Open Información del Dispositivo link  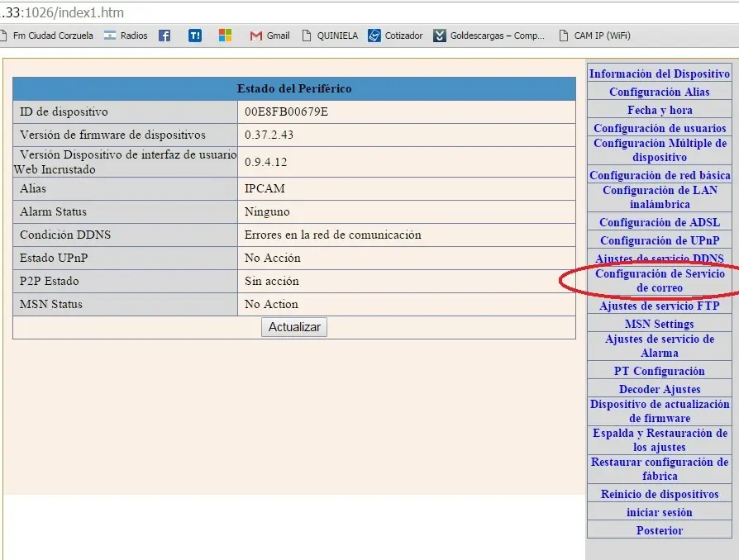[x=660, y=74]
